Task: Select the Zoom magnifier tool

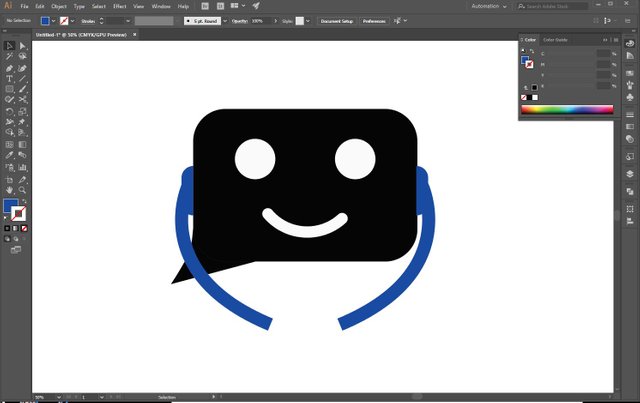Action: tap(22, 189)
